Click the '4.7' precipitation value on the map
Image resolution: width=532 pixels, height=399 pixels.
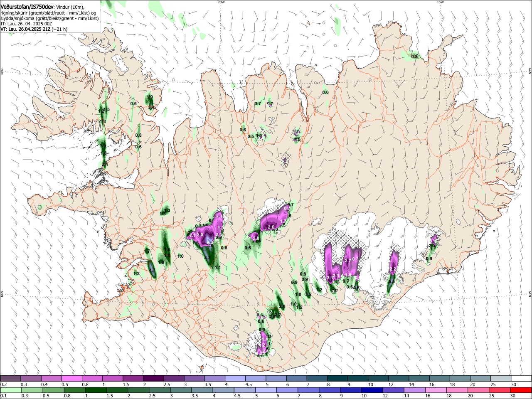point(152,270)
